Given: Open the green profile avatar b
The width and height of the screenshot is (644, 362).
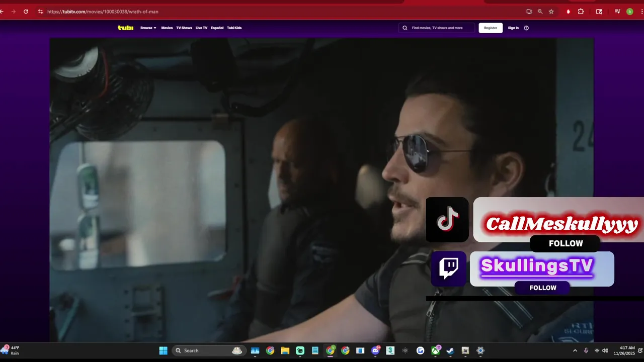Looking at the screenshot, I should (x=630, y=12).
